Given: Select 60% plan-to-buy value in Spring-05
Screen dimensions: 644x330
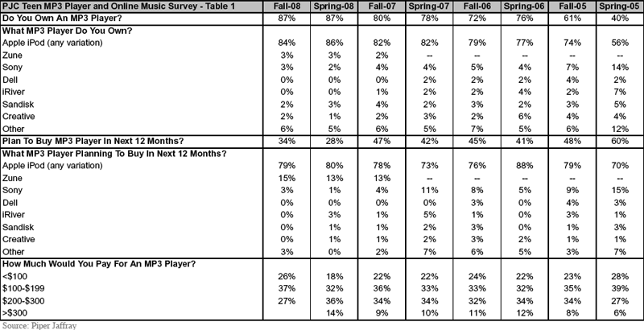Looking at the screenshot, I should pyautogui.click(x=620, y=141).
